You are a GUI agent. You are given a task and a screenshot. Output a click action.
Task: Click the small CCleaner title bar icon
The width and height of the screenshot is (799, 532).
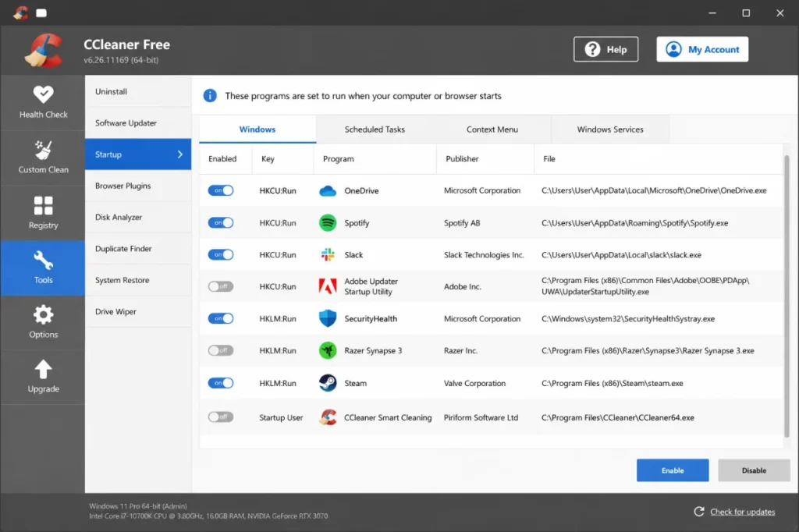point(20,12)
